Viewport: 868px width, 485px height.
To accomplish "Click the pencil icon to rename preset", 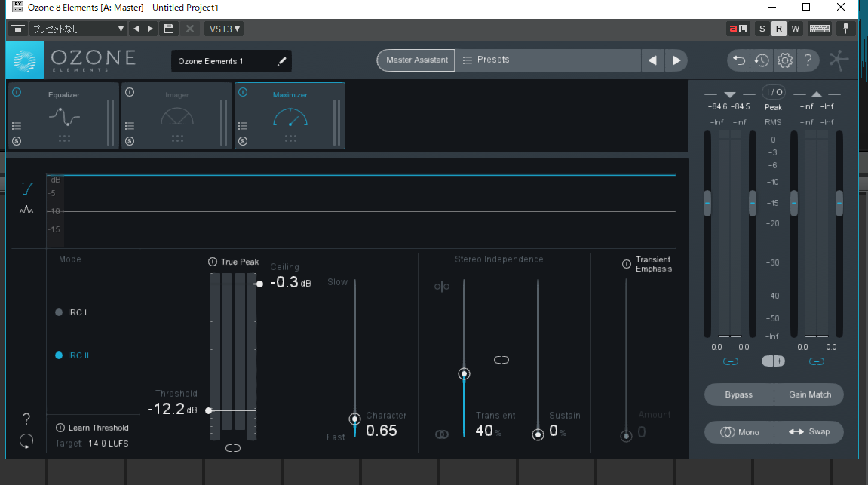I will [x=281, y=61].
